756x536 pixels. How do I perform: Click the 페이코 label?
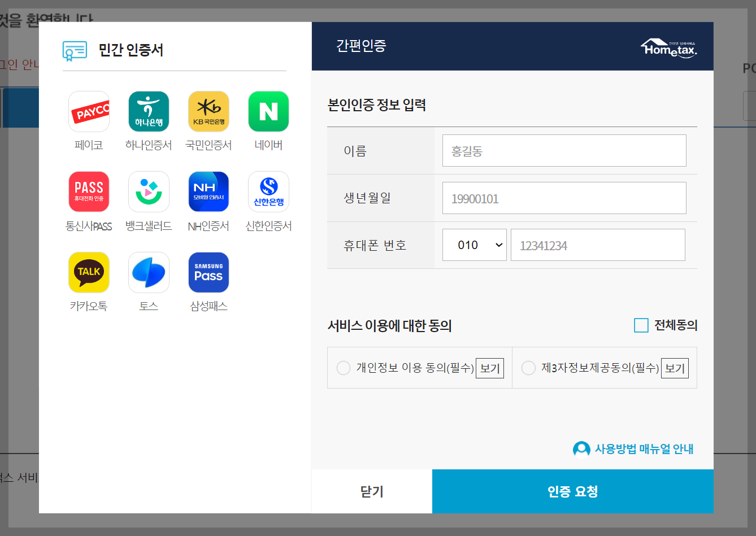coord(89,145)
